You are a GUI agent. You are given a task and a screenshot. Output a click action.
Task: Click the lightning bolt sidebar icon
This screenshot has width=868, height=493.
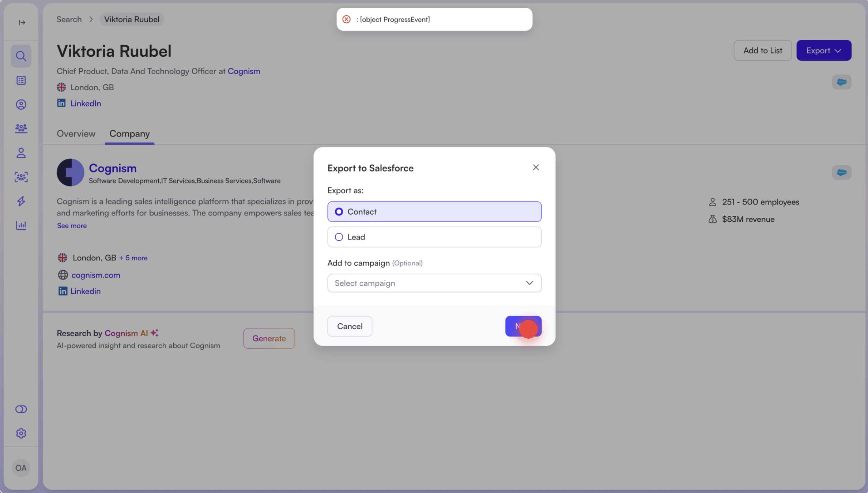click(21, 201)
